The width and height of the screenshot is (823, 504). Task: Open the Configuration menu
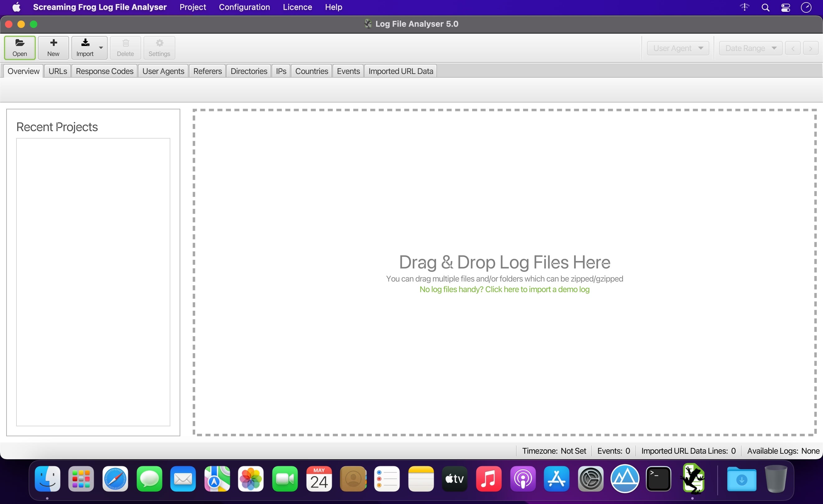(245, 7)
